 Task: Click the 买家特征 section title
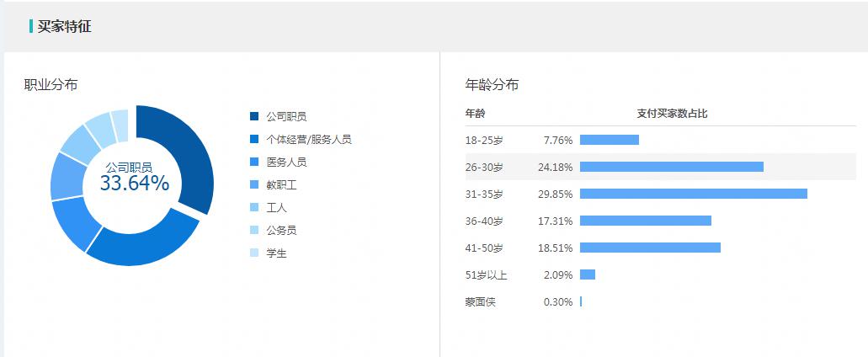pyautogui.click(x=64, y=27)
